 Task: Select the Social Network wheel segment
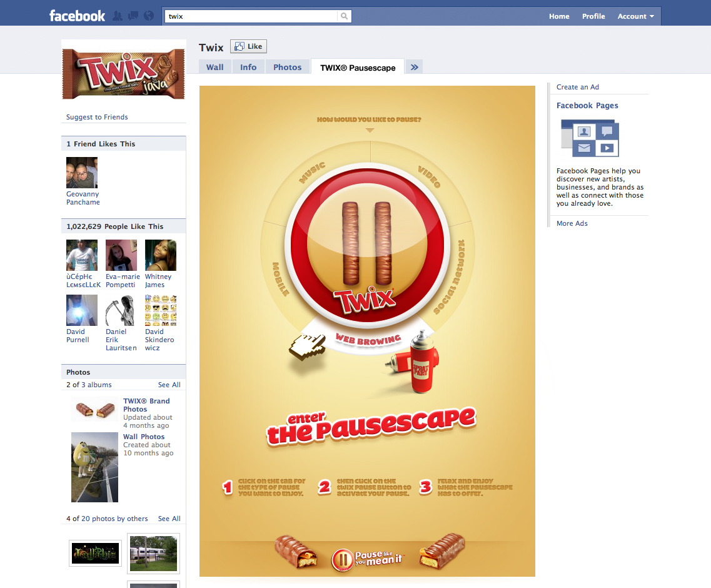pos(450,277)
